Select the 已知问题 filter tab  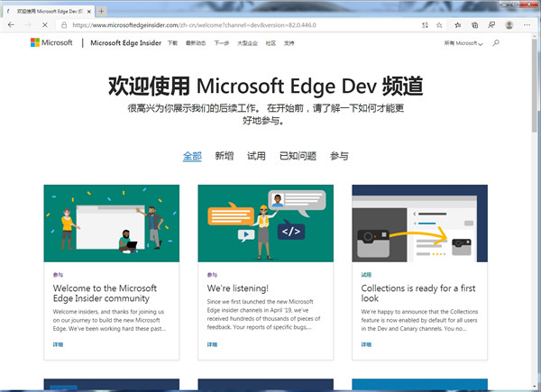pos(298,156)
